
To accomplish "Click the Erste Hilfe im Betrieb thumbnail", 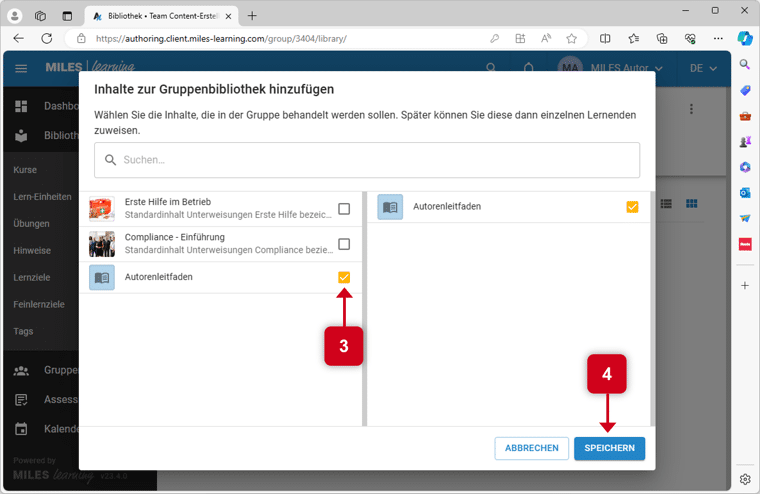I will pos(102,209).
